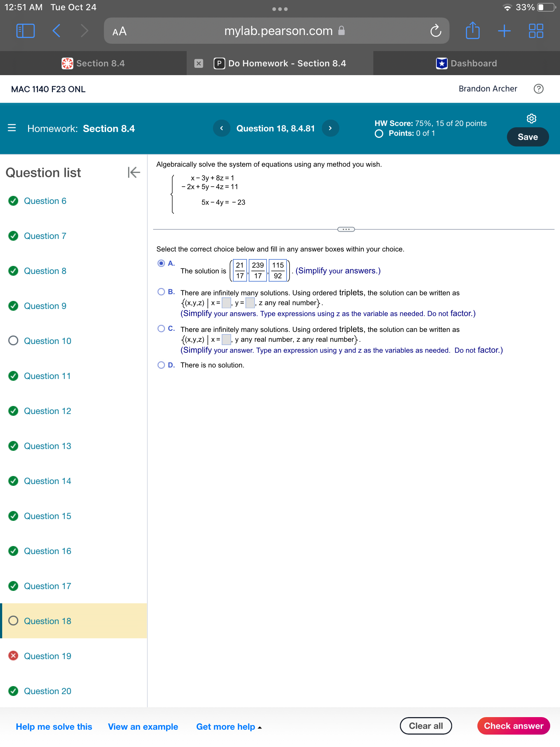Go back with the Safari back arrow
Image resolution: width=560 pixels, height=747 pixels.
[56, 31]
